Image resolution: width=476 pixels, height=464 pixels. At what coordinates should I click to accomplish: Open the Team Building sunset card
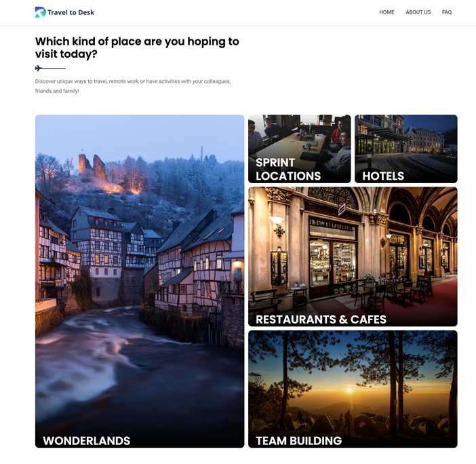[353, 389]
